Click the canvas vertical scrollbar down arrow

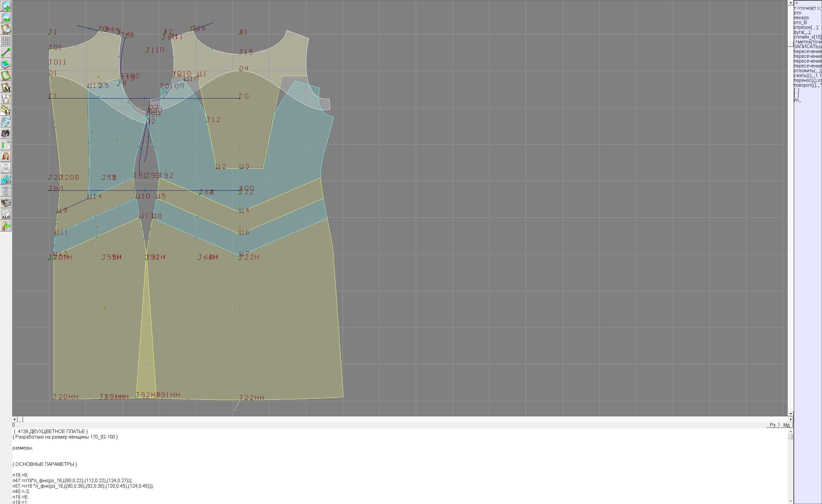[790, 413]
